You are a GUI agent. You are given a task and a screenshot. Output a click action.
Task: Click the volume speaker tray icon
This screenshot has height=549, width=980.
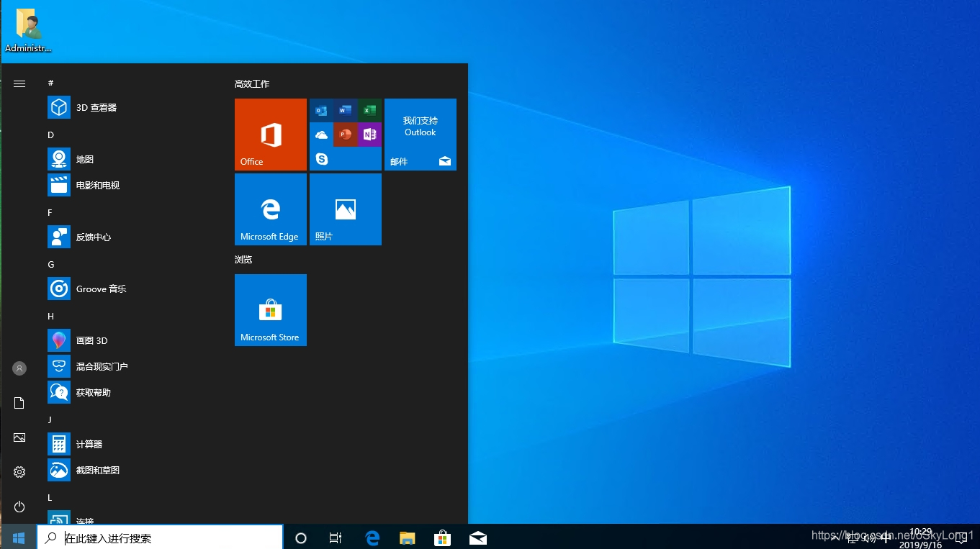870,537
